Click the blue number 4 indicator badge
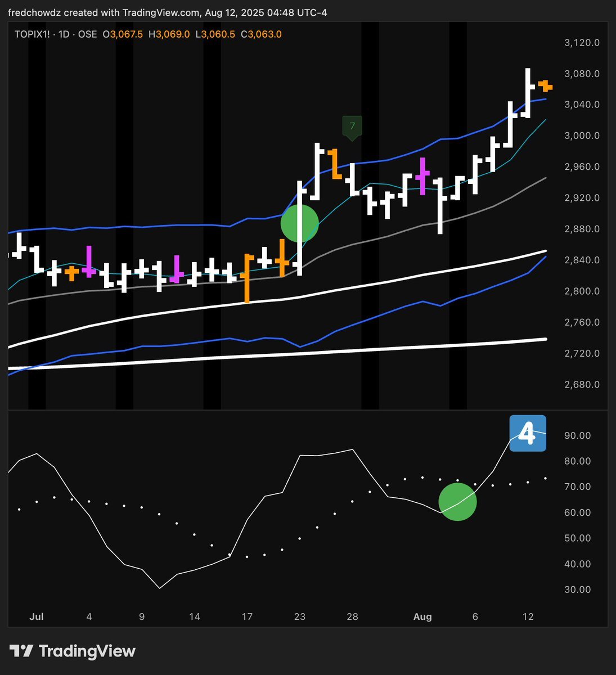 tap(528, 433)
